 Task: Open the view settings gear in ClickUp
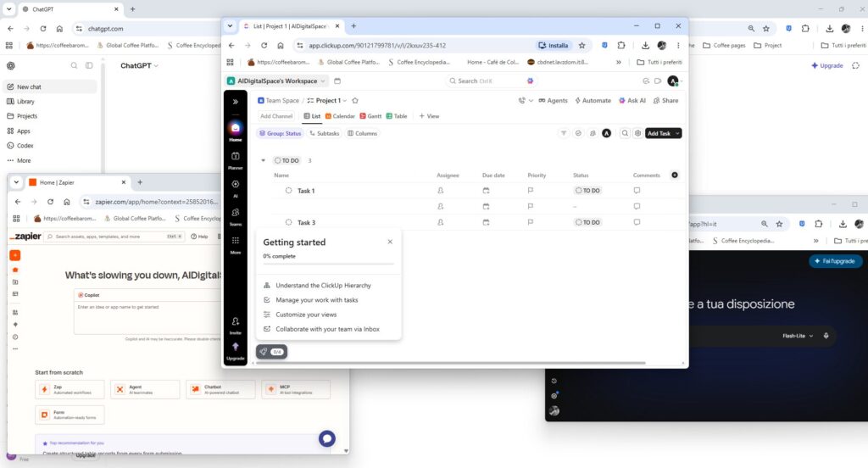(x=637, y=133)
